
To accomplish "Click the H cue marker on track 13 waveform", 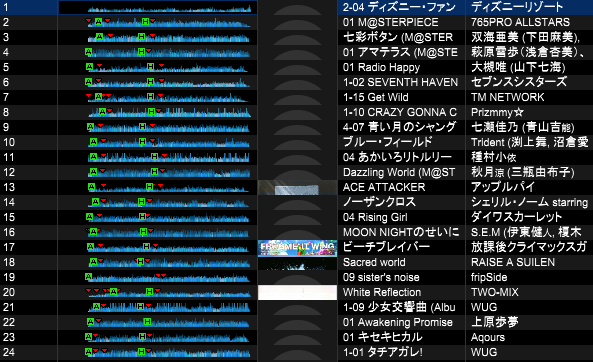I will point(150,186).
